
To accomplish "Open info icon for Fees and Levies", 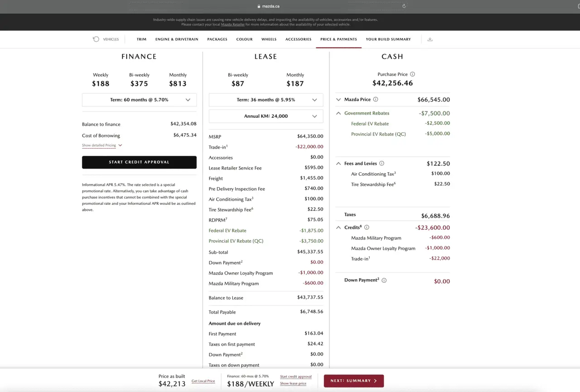I will (x=382, y=164).
